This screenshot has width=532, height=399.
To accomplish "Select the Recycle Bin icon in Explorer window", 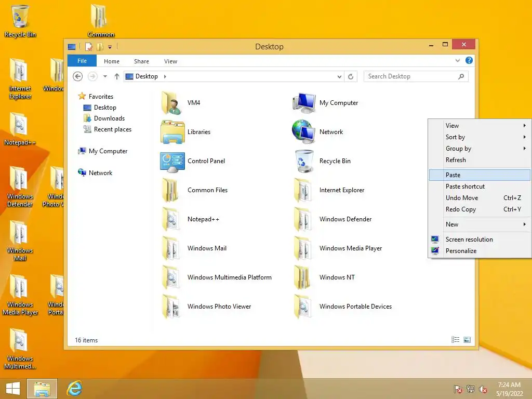I will [304, 161].
